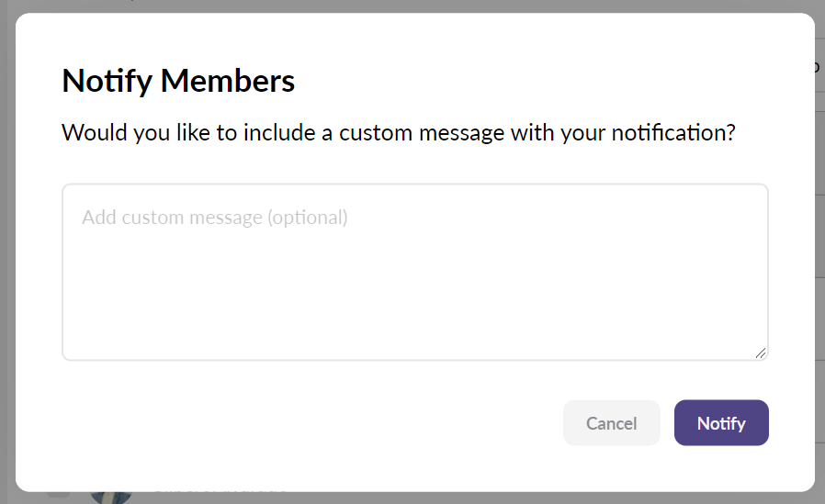
Task: Click the word "(optional)" in the placeholder
Action: click(307, 218)
